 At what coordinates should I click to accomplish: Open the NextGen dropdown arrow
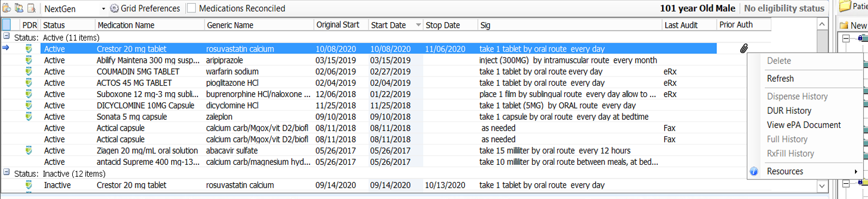(103, 9)
